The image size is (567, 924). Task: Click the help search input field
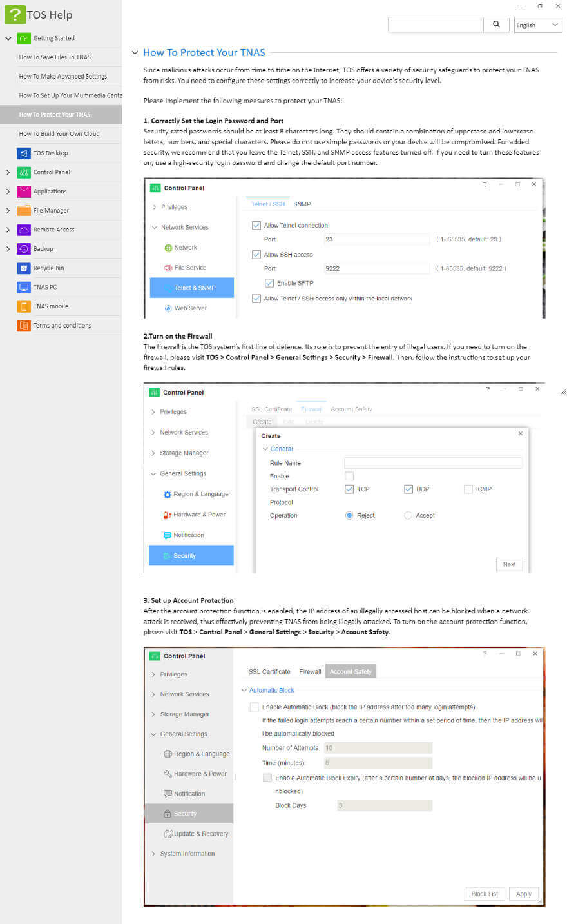pyautogui.click(x=436, y=25)
